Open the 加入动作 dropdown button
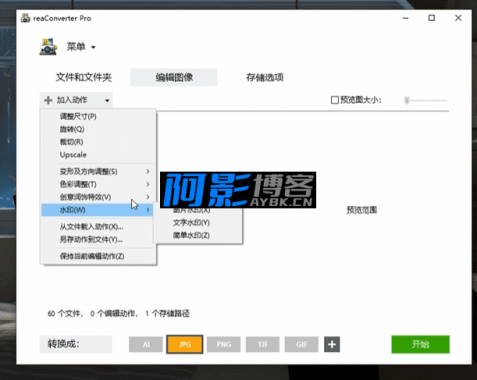Image resolution: width=477 pixels, height=380 pixels. [x=76, y=100]
